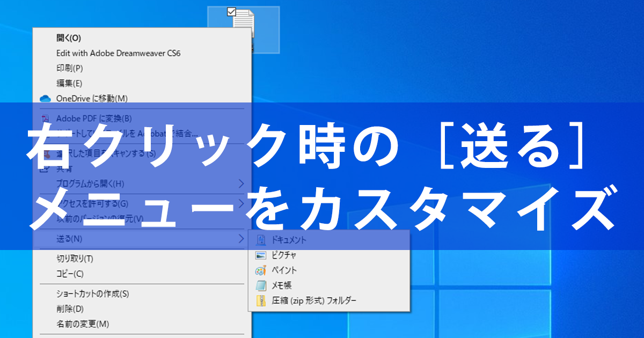Click the ペイント palette icon
The width and height of the screenshot is (644, 338).
click(261, 270)
